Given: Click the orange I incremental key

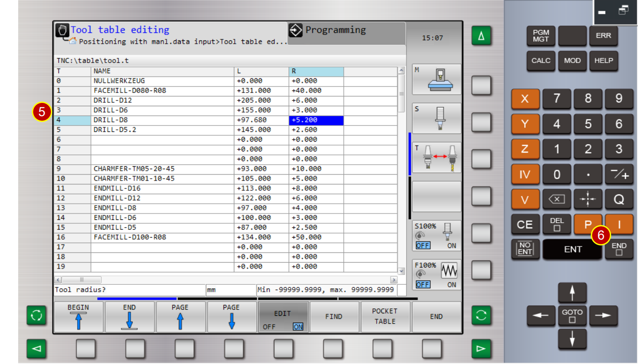Looking at the screenshot, I should (x=619, y=224).
